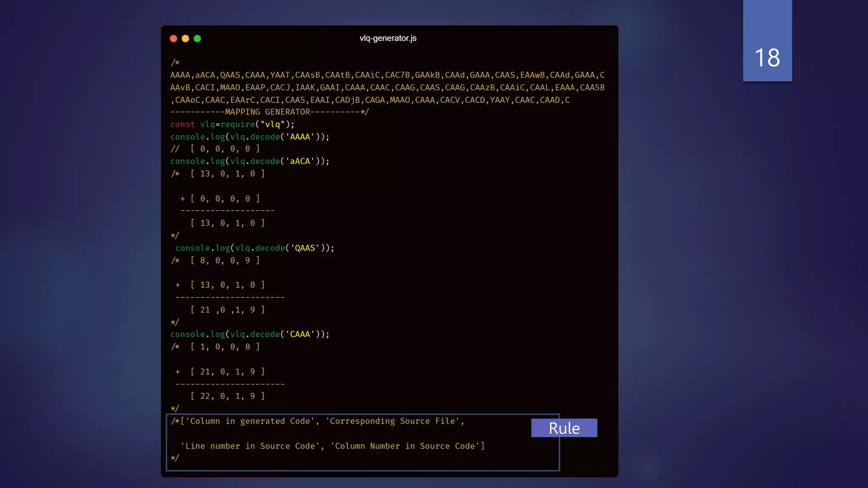
Task: Click the vlq-generator.js window title
Action: coord(388,38)
